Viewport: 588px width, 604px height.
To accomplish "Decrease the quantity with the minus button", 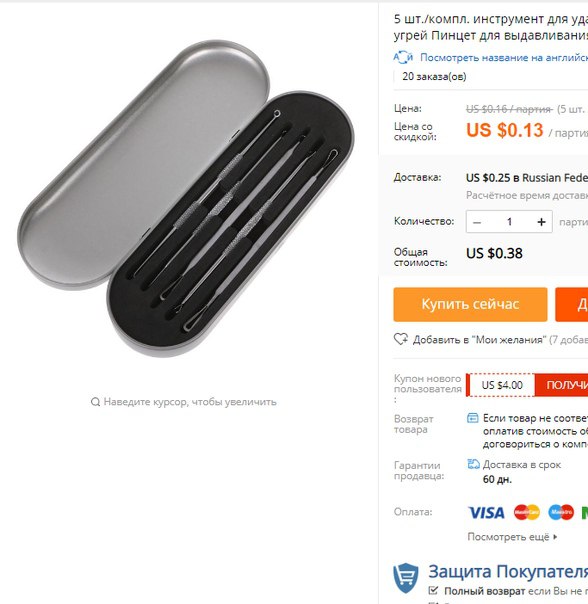I will (477, 222).
